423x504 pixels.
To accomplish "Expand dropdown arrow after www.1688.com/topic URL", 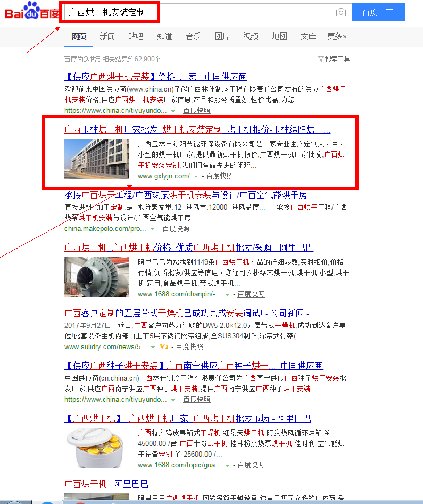I will click(x=227, y=466).
